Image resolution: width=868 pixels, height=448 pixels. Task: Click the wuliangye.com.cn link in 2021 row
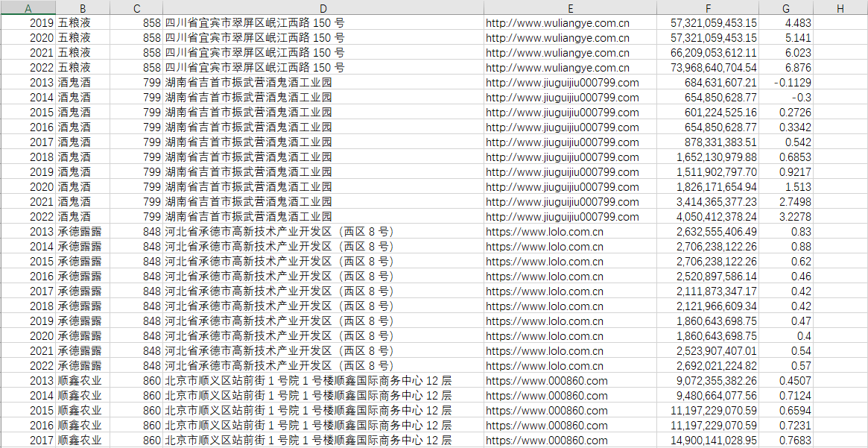[x=557, y=53]
